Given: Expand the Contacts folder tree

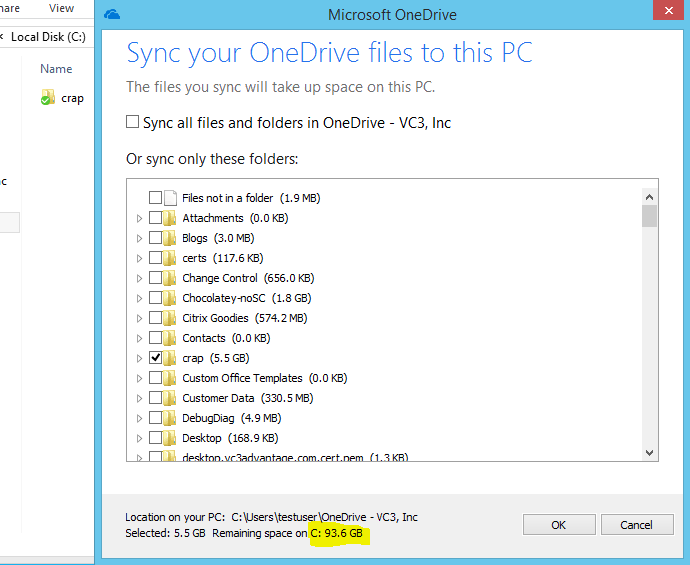Looking at the screenshot, I should [x=139, y=338].
